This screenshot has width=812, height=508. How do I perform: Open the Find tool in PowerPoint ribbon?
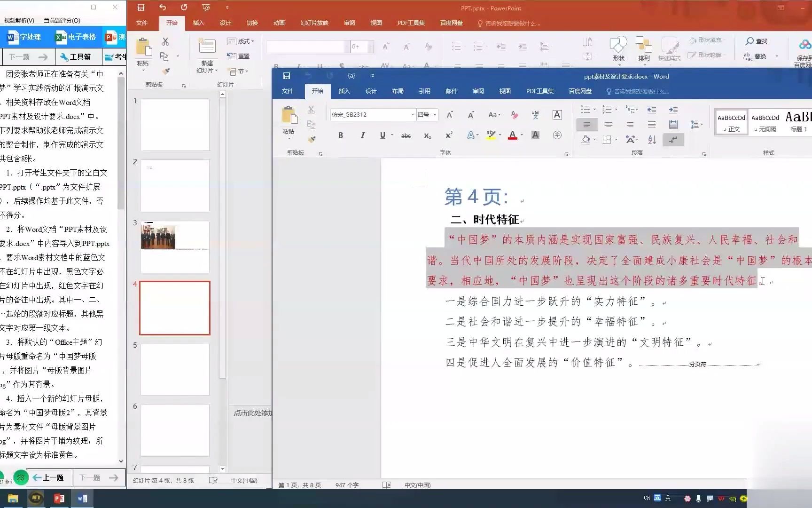(757, 41)
